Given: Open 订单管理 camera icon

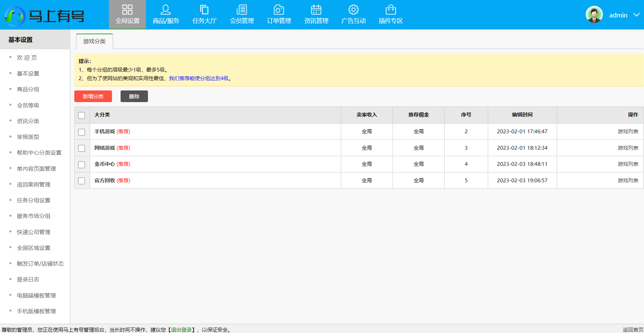Looking at the screenshot, I should pos(279,10).
